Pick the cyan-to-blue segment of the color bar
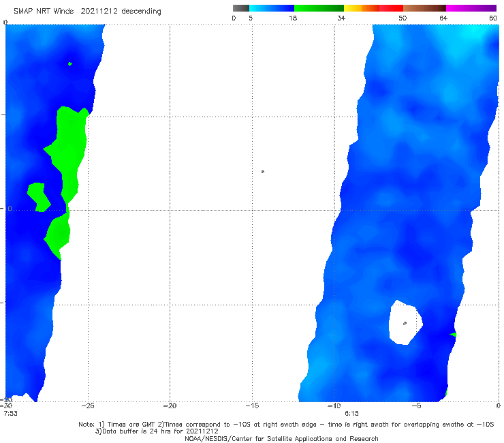This screenshot has width=504, height=443. pyautogui.click(x=272, y=8)
